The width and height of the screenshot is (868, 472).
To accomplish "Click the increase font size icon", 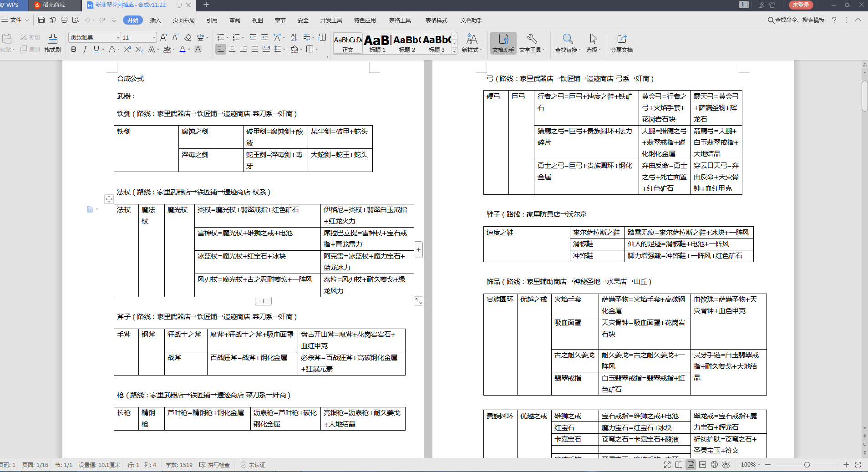I will point(164,37).
